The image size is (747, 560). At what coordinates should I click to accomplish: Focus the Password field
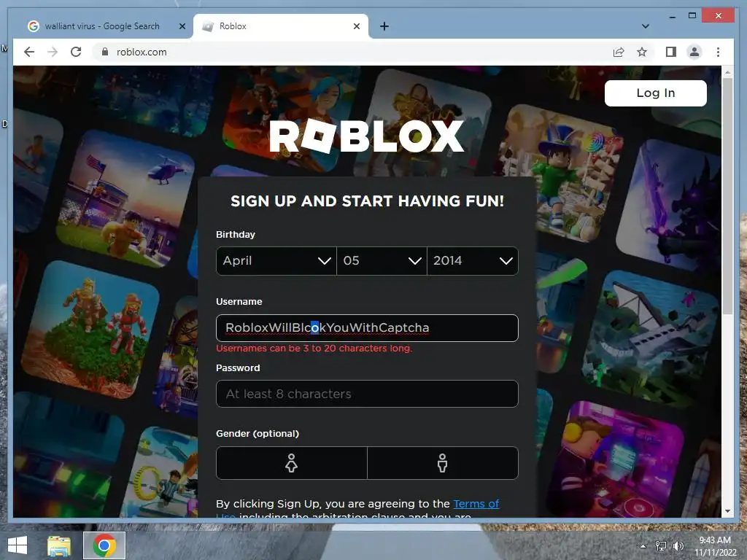tap(367, 394)
